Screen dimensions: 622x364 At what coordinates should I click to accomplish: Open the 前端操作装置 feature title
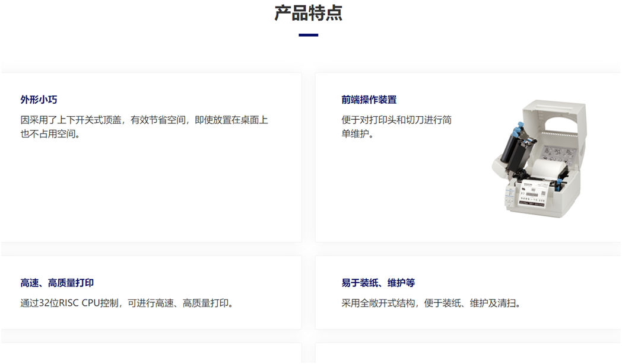coord(369,100)
